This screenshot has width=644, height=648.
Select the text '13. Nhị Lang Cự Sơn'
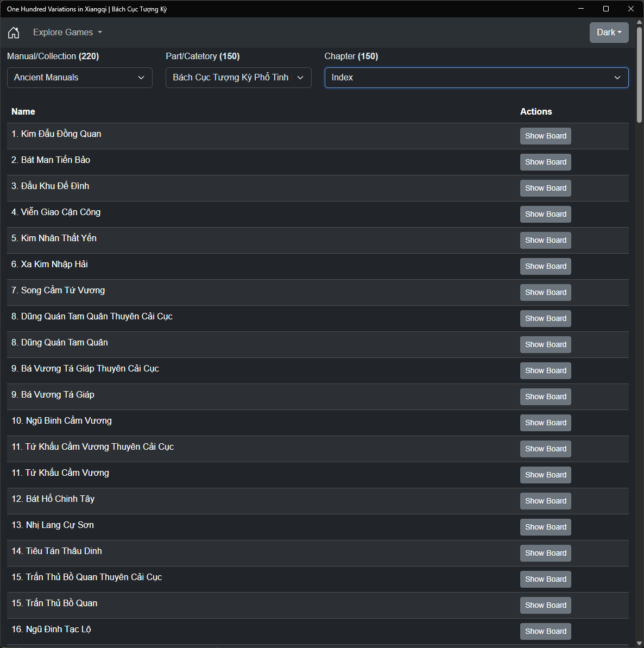pos(53,525)
